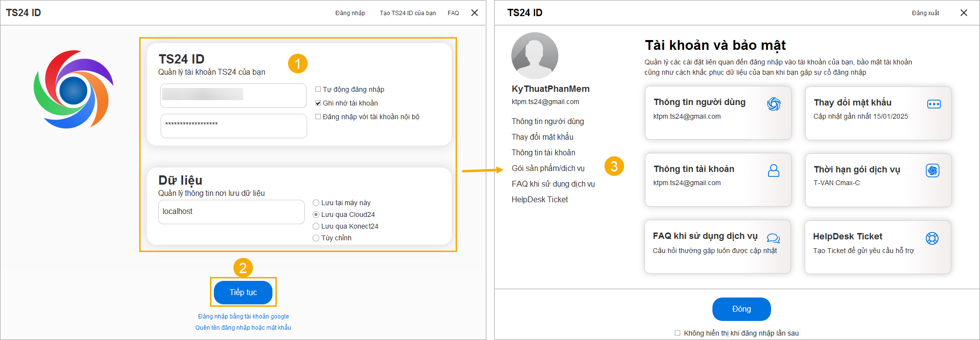Click ktpm.ts24@gmail.com under KyThuatPhanMem name
The height and width of the screenshot is (340, 980).
(x=545, y=102)
